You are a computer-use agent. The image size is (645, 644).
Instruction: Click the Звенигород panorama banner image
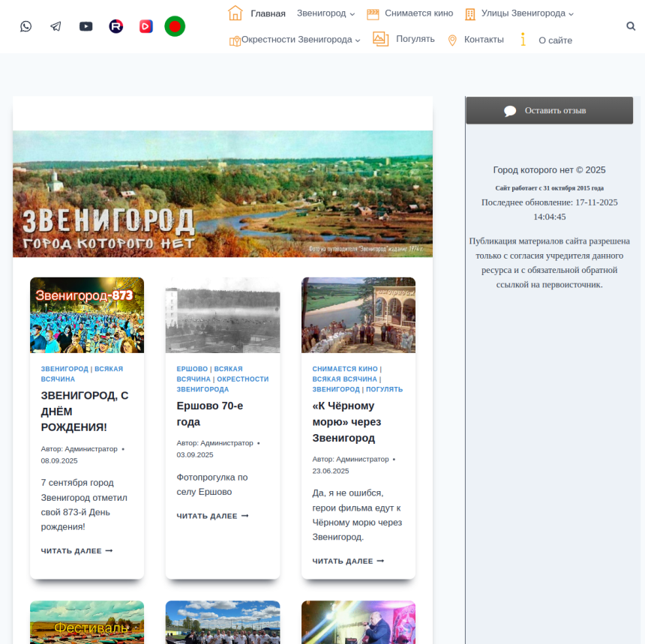[x=223, y=194]
